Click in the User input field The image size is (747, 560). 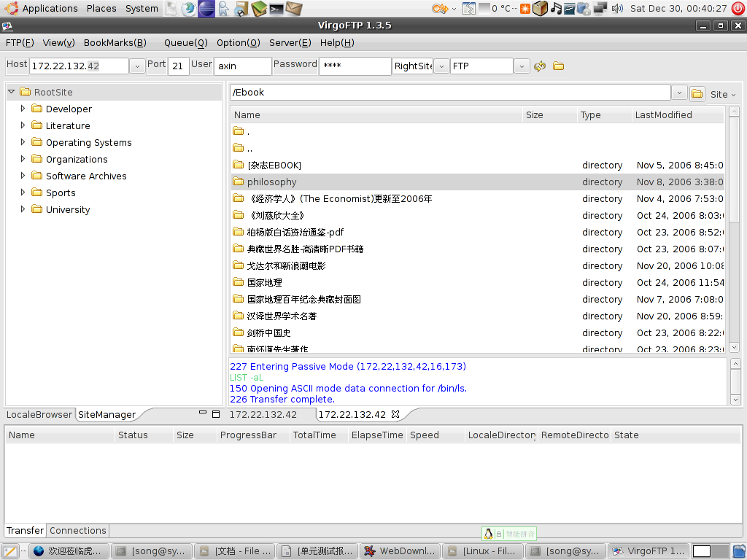(242, 66)
